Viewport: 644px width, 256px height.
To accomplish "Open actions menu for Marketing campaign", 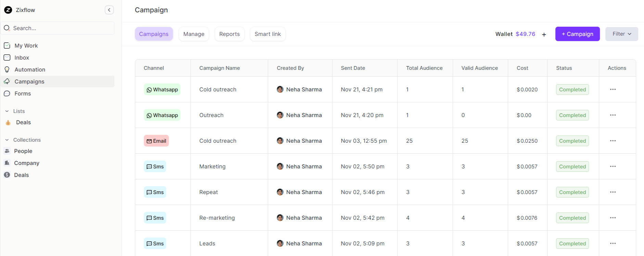I will pyautogui.click(x=613, y=166).
